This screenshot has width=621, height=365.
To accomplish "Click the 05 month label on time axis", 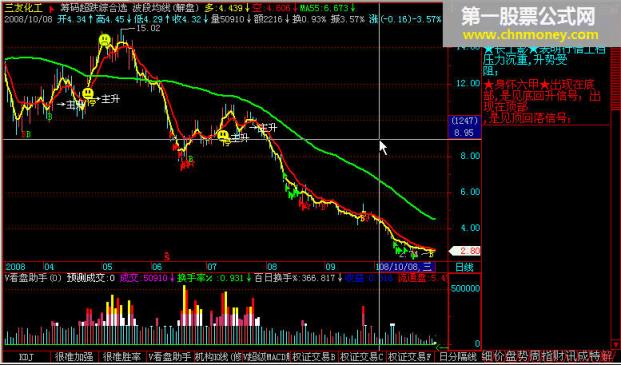I will (107, 267).
